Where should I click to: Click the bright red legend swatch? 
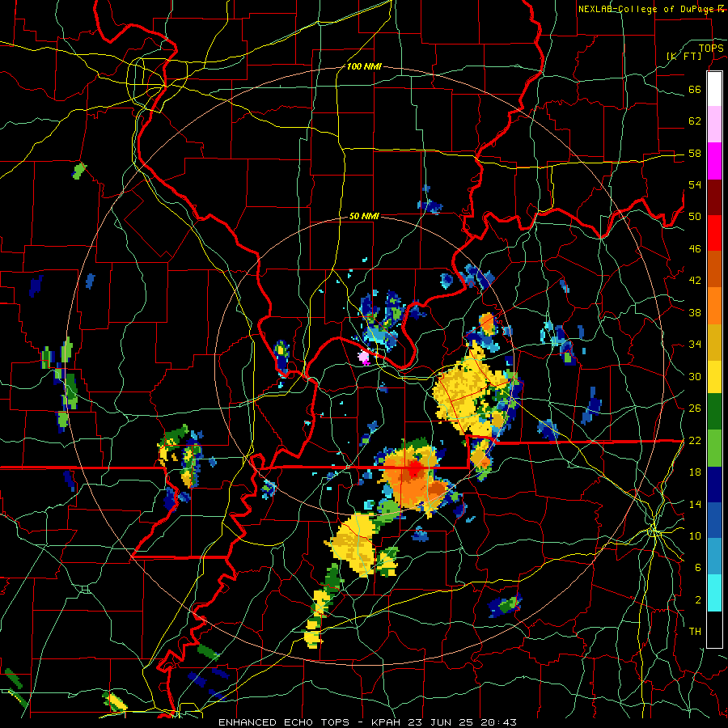coord(714,233)
